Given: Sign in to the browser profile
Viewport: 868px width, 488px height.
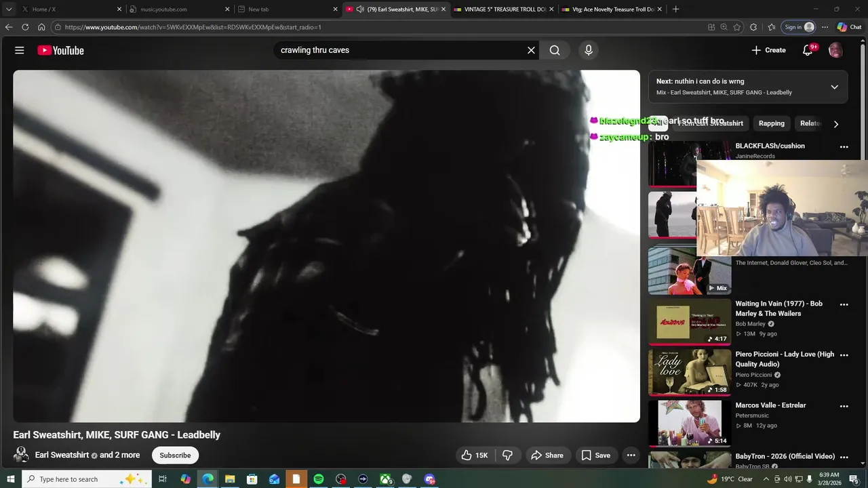Looking at the screenshot, I should (x=799, y=27).
